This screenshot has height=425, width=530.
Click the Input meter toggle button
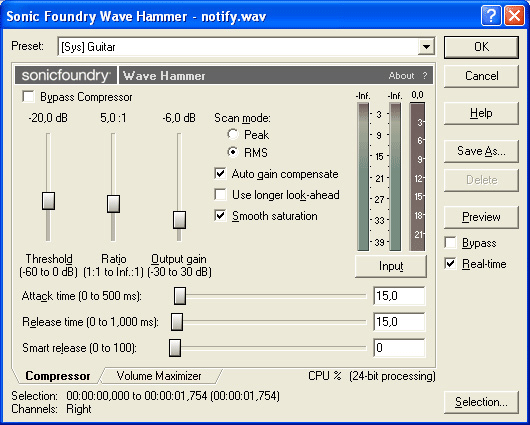(391, 266)
